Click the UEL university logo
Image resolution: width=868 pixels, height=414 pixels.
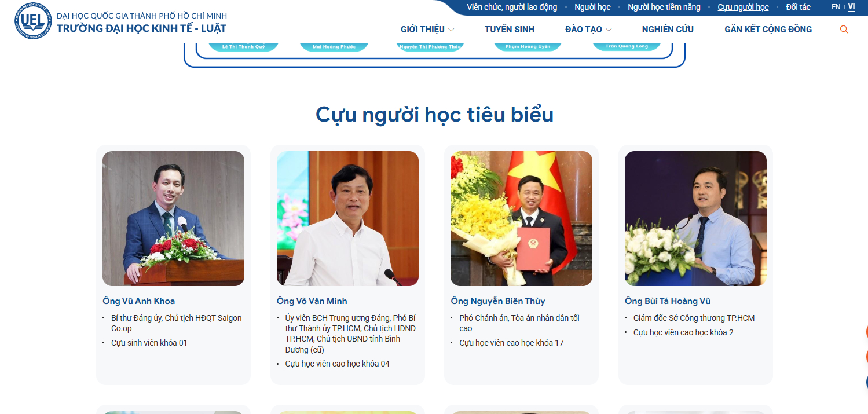pyautogui.click(x=34, y=21)
